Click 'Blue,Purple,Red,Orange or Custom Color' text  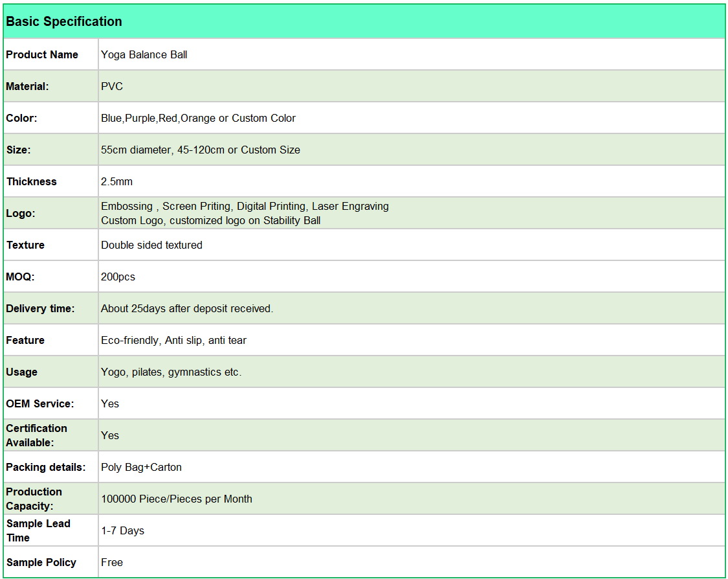click(198, 118)
